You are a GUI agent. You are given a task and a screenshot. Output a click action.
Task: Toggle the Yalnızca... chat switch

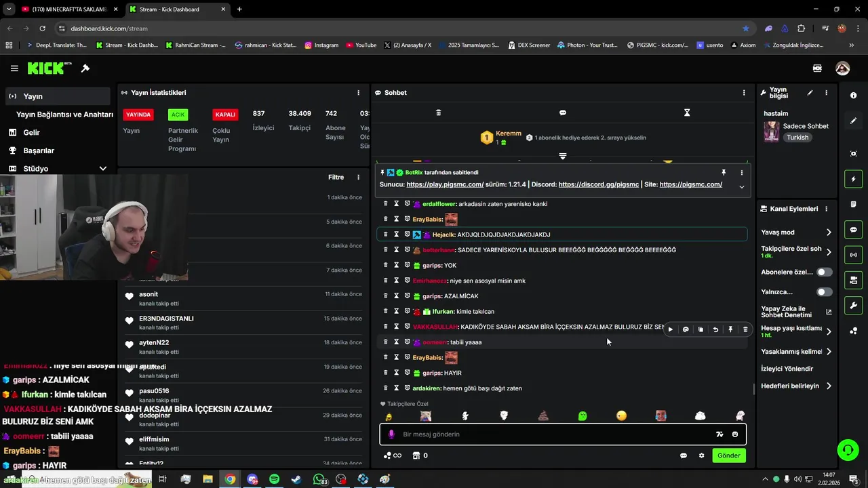(824, 292)
